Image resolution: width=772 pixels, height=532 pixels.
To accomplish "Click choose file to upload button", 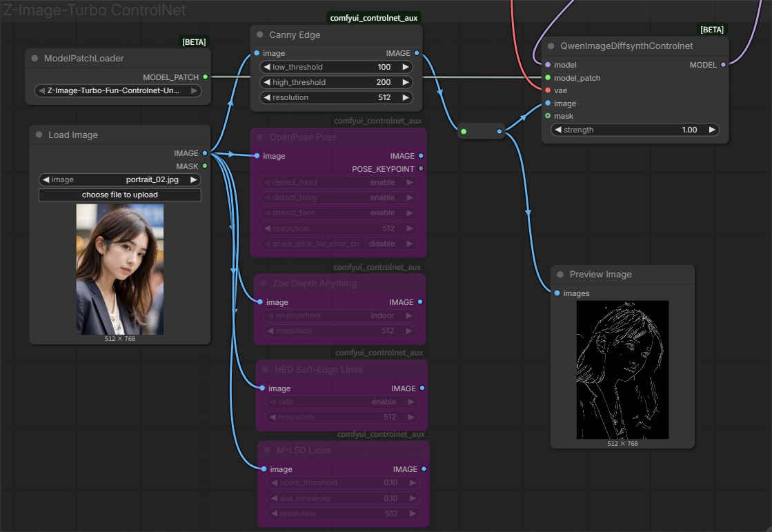I will pos(120,195).
